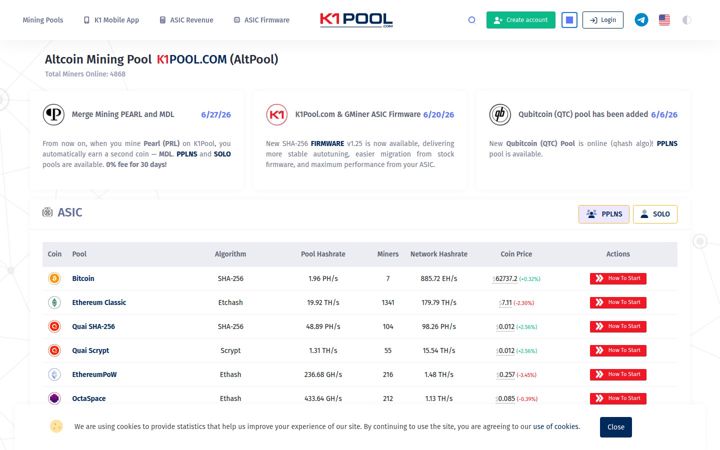Click the 6/6/26 news date
Viewport: 720px width, 450px height.
[x=664, y=114]
